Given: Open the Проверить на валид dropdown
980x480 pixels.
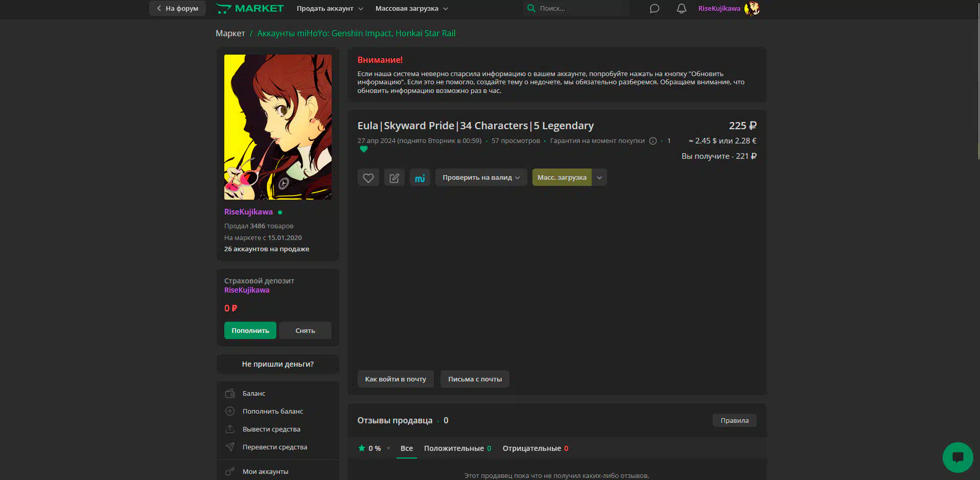Looking at the screenshot, I should click(481, 178).
